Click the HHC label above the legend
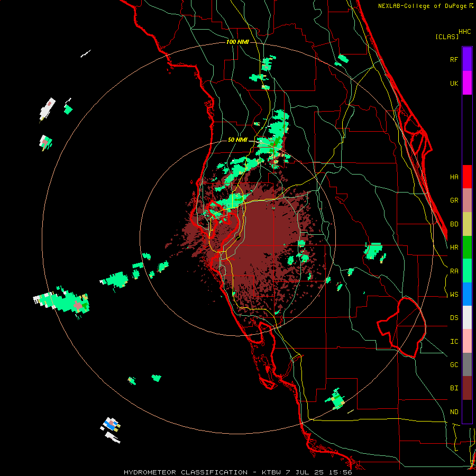 tap(465, 32)
